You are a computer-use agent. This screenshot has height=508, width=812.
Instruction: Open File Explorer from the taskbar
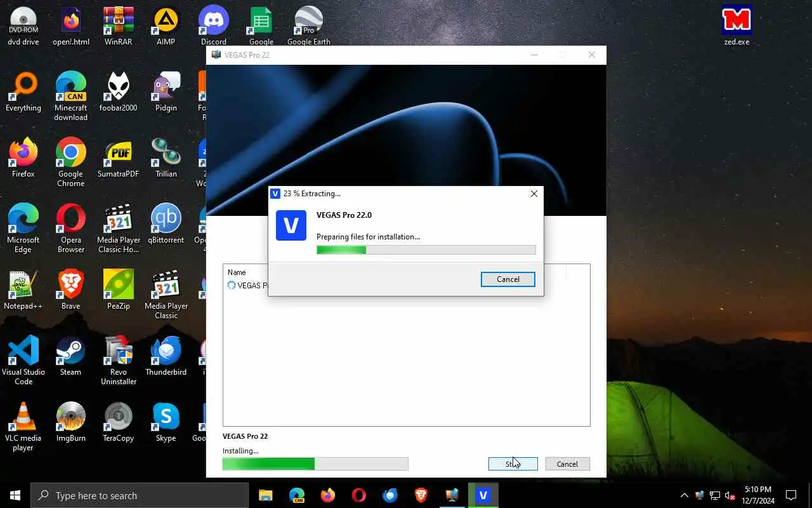point(266,495)
